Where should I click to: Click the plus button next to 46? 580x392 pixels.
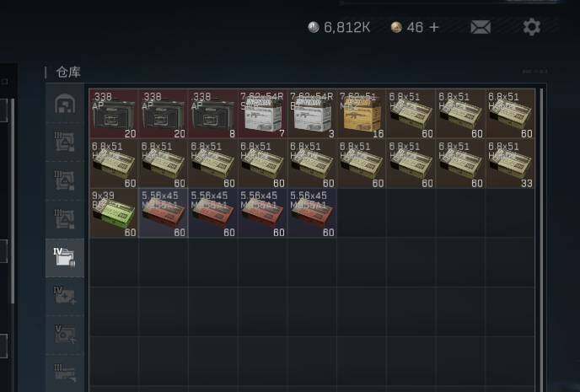pos(434,27)
